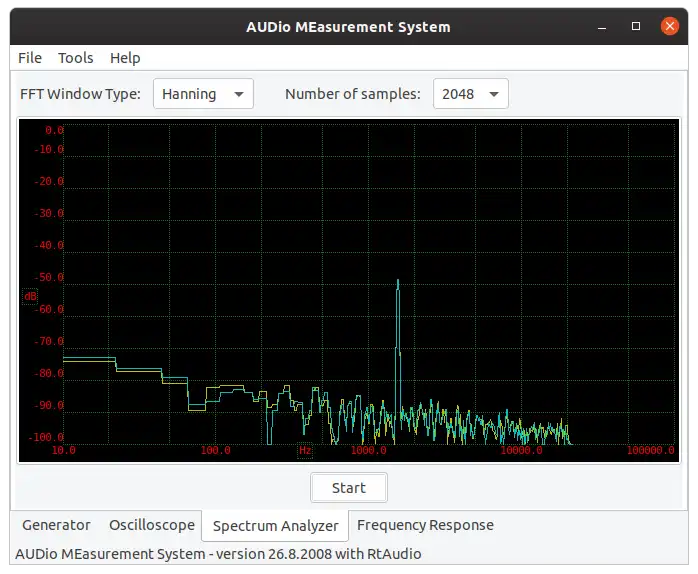Click the 10000.0 frequency axis label
The width and height of the screenshot is (698, 574).
pos(521,450)
